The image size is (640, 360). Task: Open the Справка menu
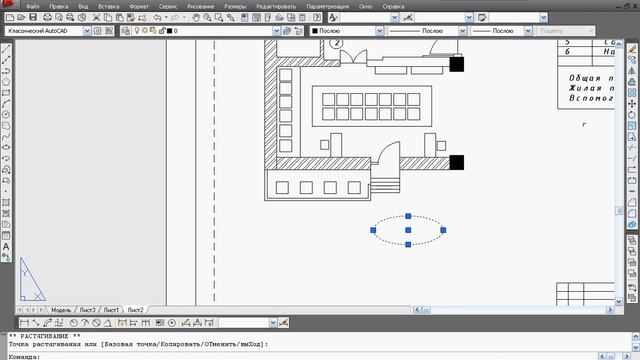click(393, 7)
